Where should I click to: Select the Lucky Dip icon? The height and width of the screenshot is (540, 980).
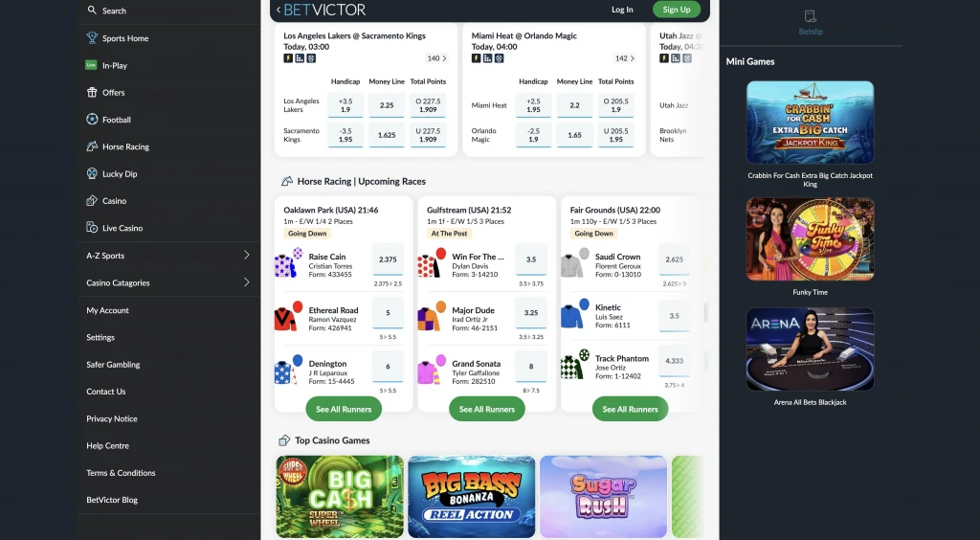(92, 173)
